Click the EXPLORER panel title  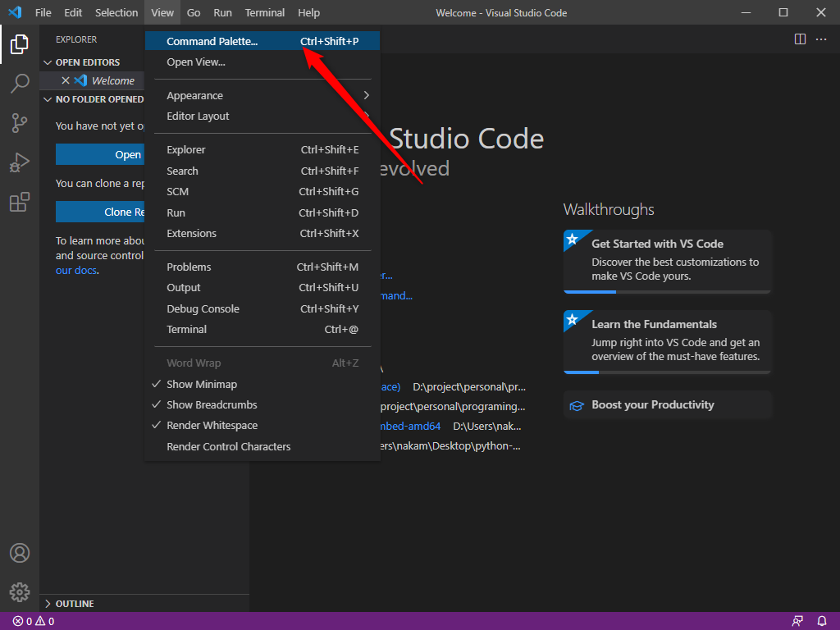(76, 39)
